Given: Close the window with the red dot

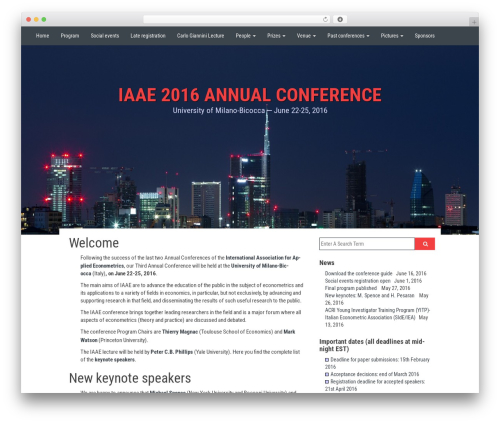Looking at the screenshot, I should point(29,19).
